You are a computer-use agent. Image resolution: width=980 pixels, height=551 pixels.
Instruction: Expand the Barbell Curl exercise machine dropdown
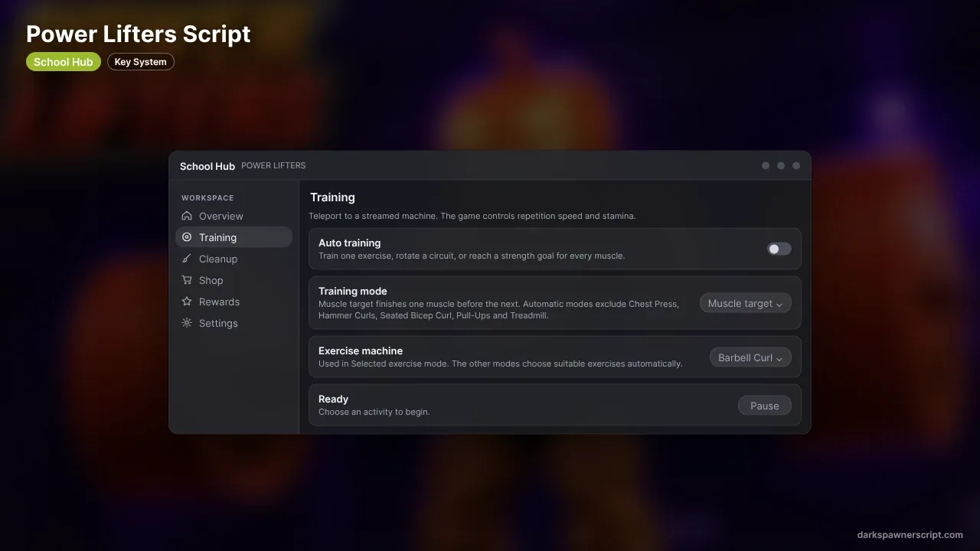click(x=750, y=357)
